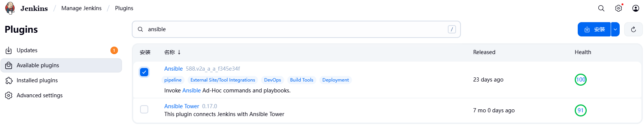
Task: Open the user account icon
Action: (636, 8)
